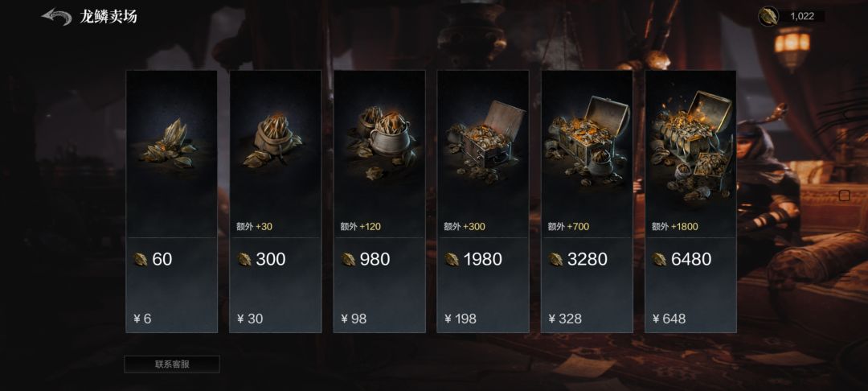Screen dimensions: 868x391
Task: Click scale icon beside 1980 amount
Action: point(452,259)
